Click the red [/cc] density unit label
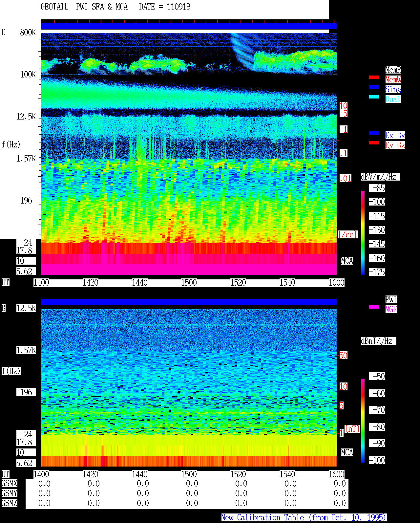The height and width of the screenshot is (523, 420). pyautogui.click(x=347, y=234)
